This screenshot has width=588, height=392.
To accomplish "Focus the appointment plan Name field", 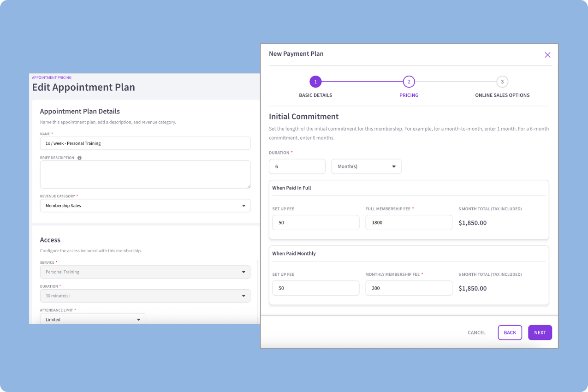I will pos(145,143).
